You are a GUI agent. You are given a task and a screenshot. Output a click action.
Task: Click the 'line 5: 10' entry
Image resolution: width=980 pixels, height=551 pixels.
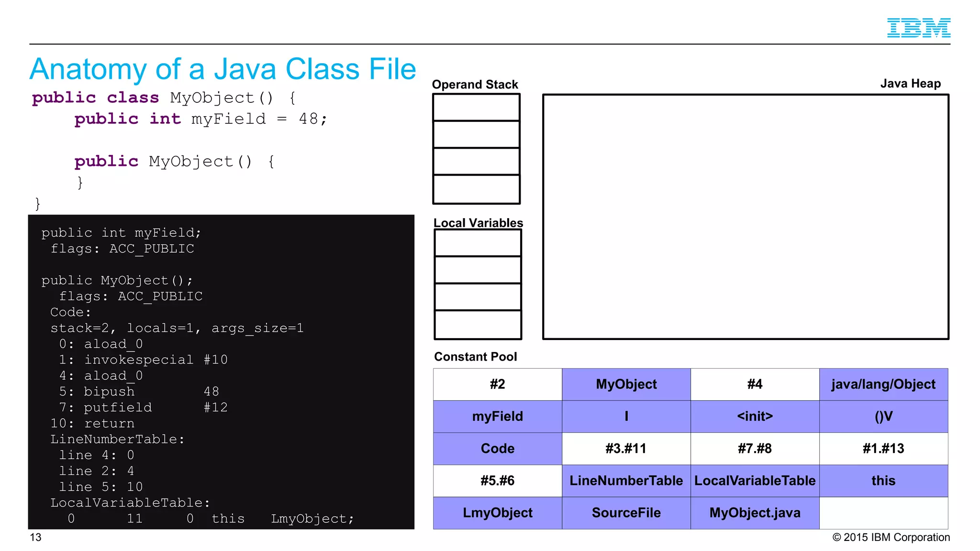[x=101, y=487]
